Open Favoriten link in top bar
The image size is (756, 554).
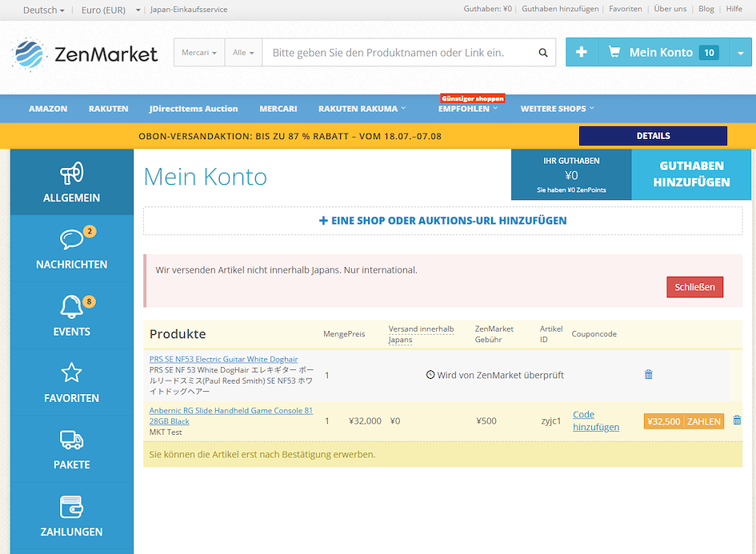point(626,9)
